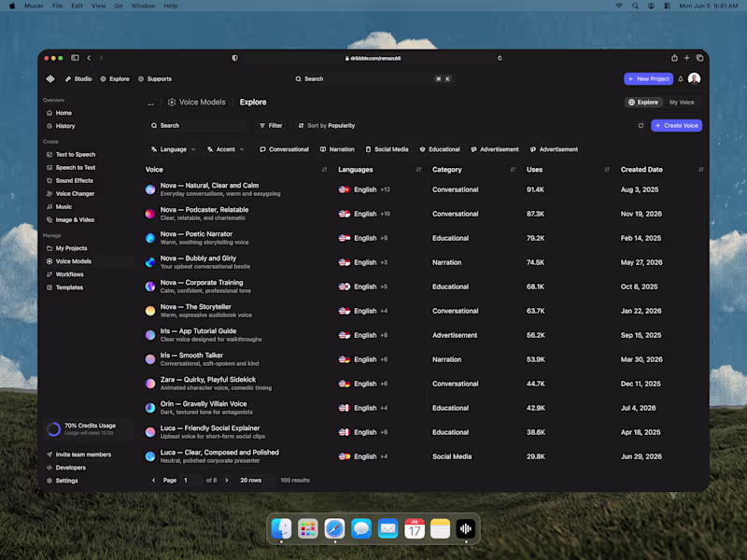Open the Studio section in top navigation

[78, 79]
